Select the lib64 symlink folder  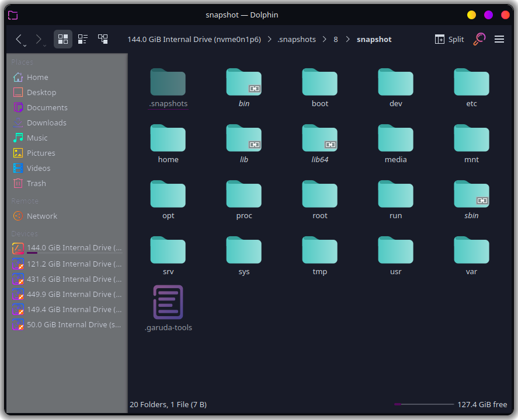coord(320,138)
